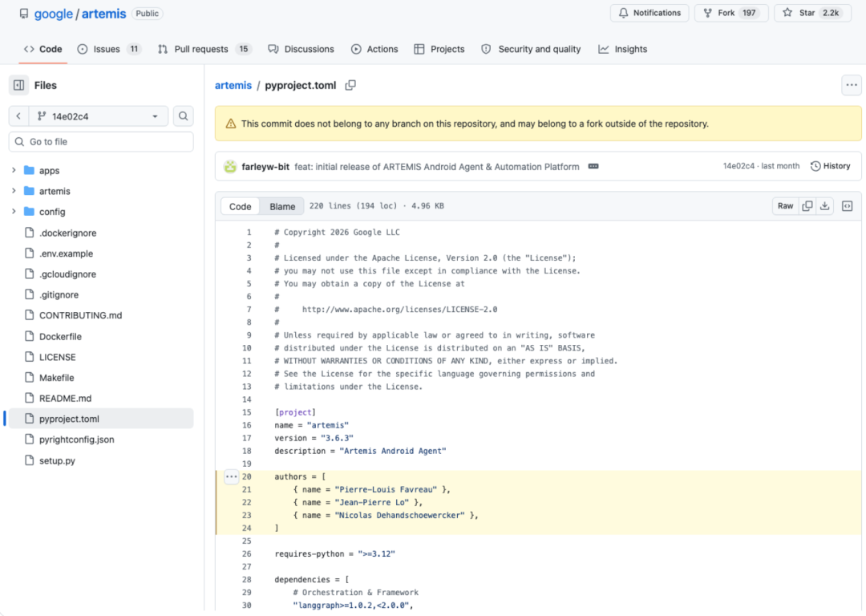The height and width of the screenshot is (616, 866).
Task: Open line 20 actions menu
Action: click(x=231, y=476)
